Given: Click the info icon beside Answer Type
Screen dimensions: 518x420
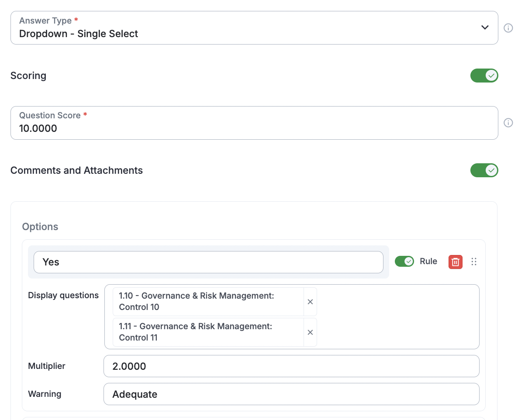Looking at the screenshot, I should 508,28.
